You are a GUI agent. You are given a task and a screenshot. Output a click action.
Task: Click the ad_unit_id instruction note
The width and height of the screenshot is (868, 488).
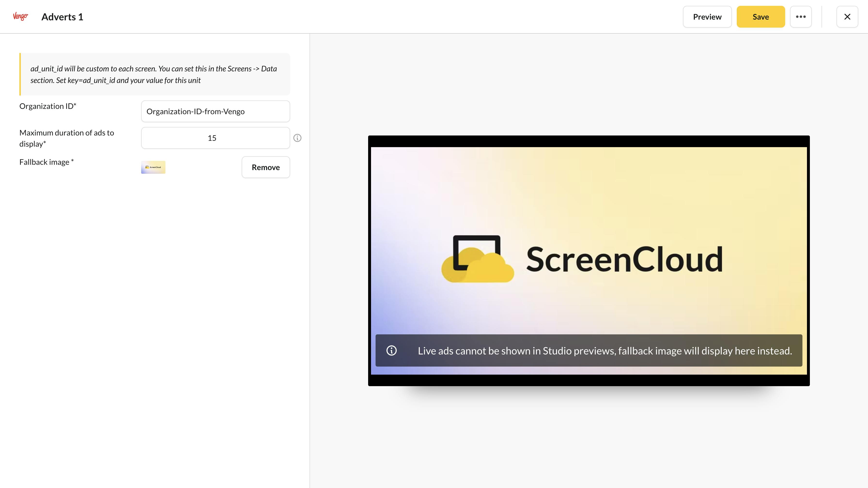(x=155, y=74)
